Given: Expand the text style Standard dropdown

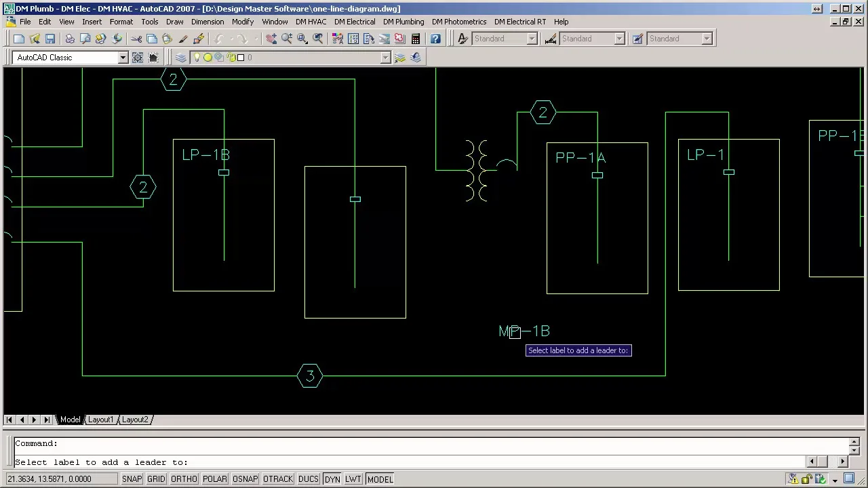Looking at the screenshot, I should (532, 39).
